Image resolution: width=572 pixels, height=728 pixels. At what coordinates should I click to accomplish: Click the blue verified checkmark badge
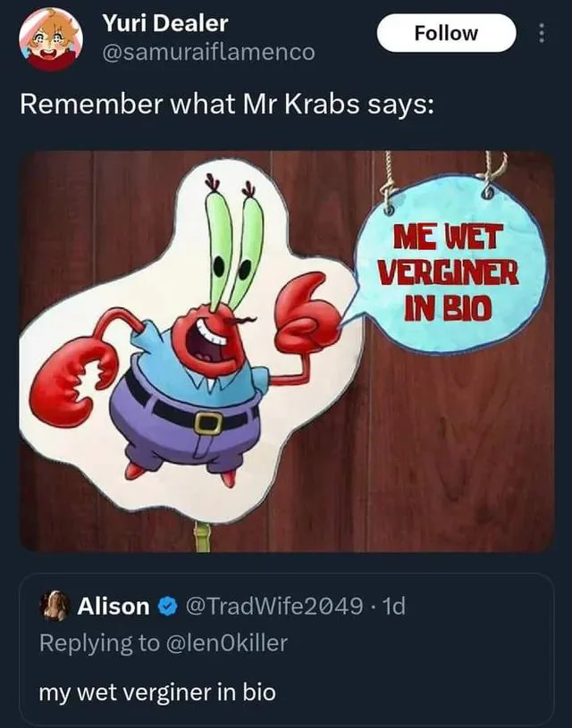168,607
